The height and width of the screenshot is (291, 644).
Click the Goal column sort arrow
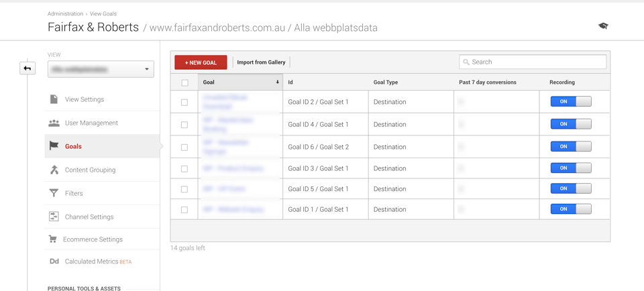(x=278, y=82)
